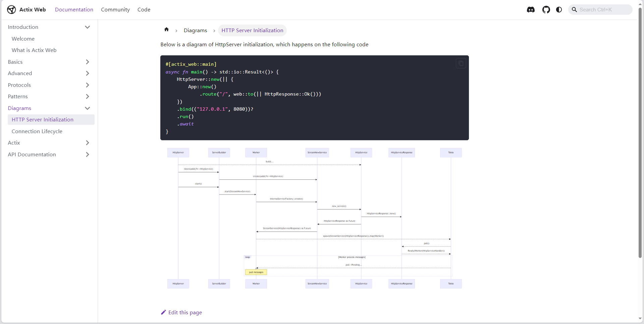Click scrollbar down arrow
644x324 pixels.
coord(640,319)
